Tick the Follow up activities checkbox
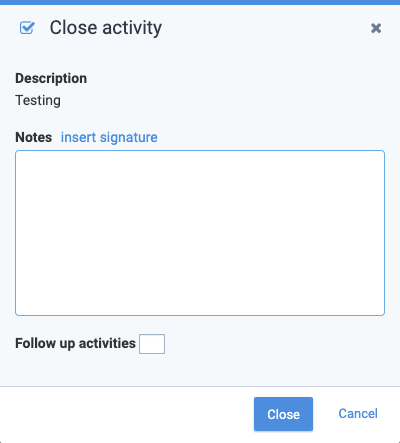Viewport: 400px width, 443px height. click(152, 344)
